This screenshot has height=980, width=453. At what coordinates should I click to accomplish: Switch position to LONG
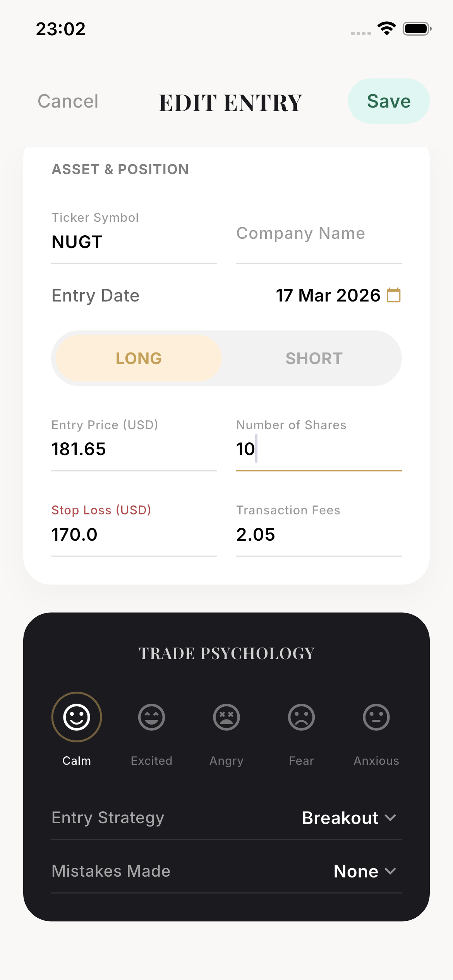click(x=139, y=358)
